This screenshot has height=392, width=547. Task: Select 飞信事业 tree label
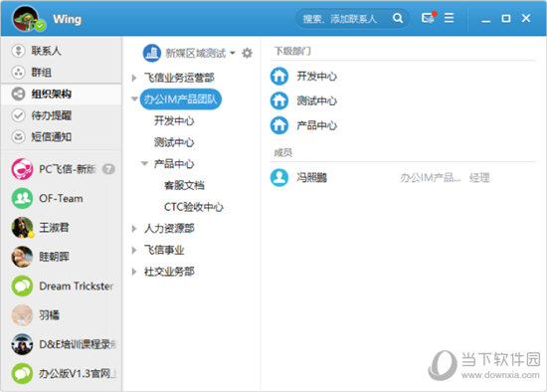pyautogui.click(x=164, y=250)
